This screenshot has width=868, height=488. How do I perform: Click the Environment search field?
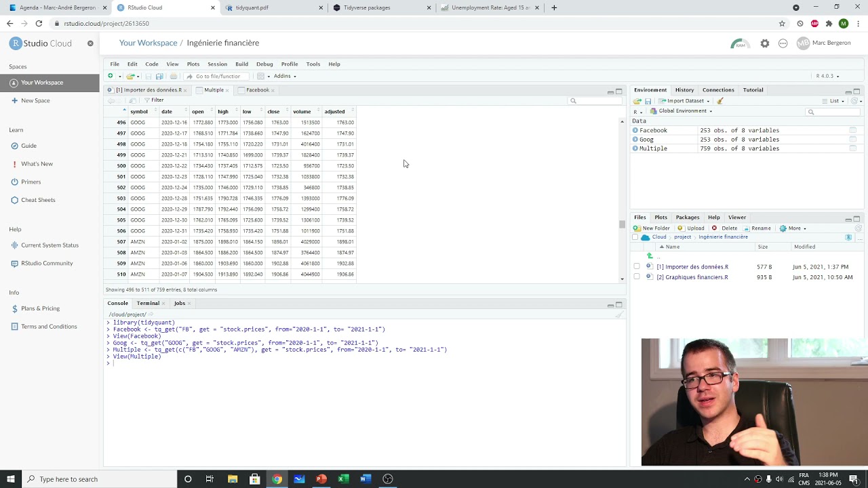click(832, 112)
